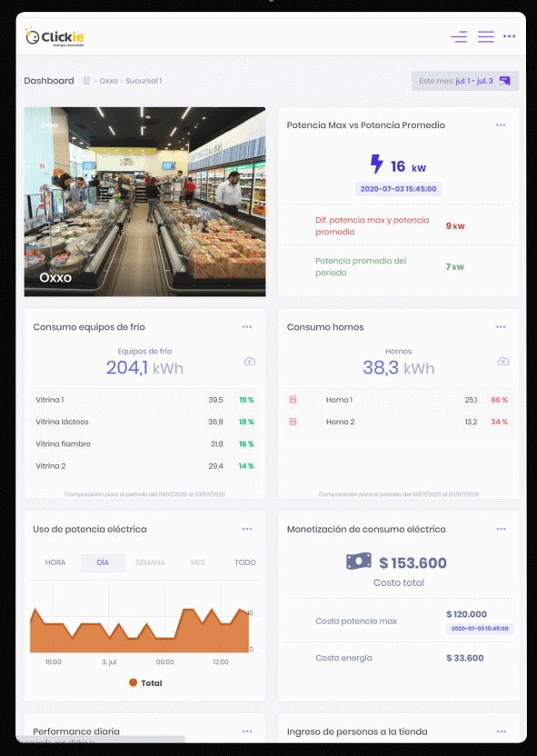Click the Horno 2 device icon
The width and height of the screenshot is (537, 756).
coord(293,422)
